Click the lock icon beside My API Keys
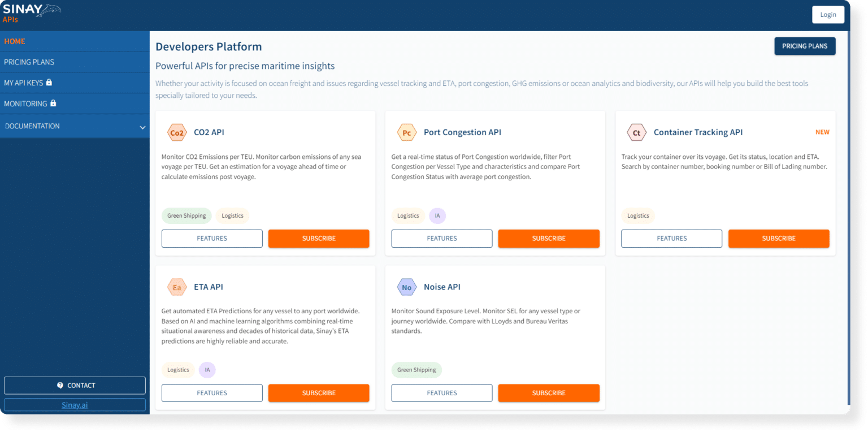 [49, 83]
